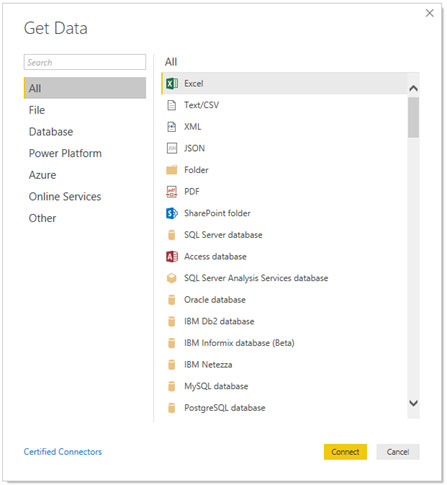Open the Certified Connectors link
This screenshot has height=485, width=447.
click(63, 452)
